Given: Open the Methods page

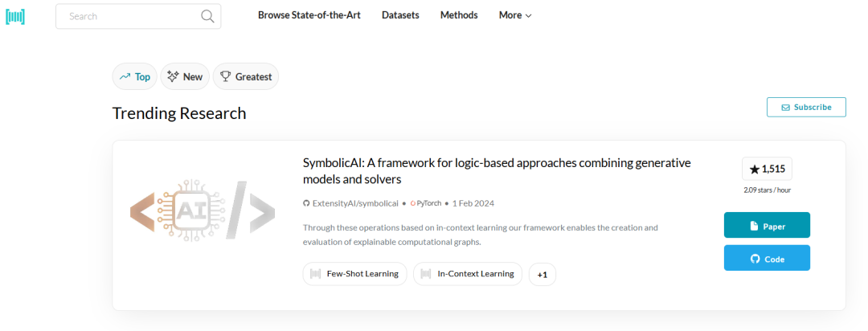Looking at the screenshot, I should (459, 15).
